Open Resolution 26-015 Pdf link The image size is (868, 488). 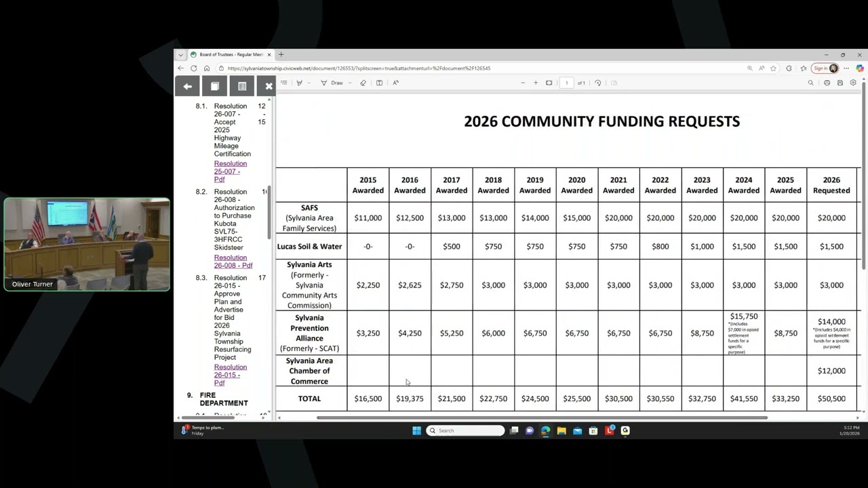click(x=231, y=375)
